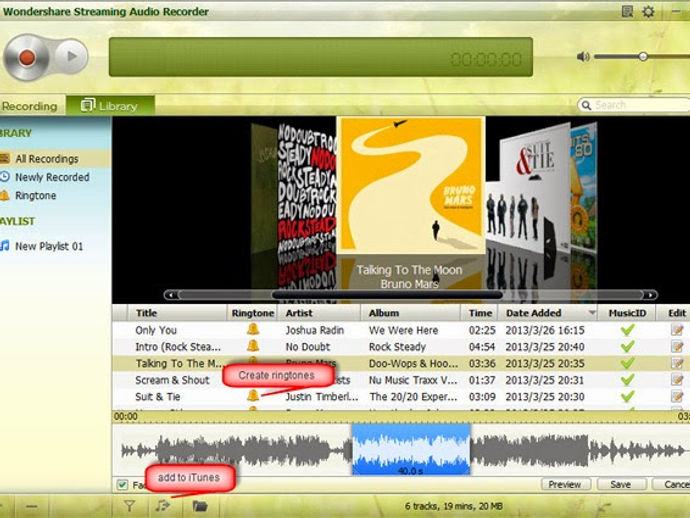690x518 pixels.
Task: Sort by the Title column header
Action: pyautogui.click(x=176, y=313)
